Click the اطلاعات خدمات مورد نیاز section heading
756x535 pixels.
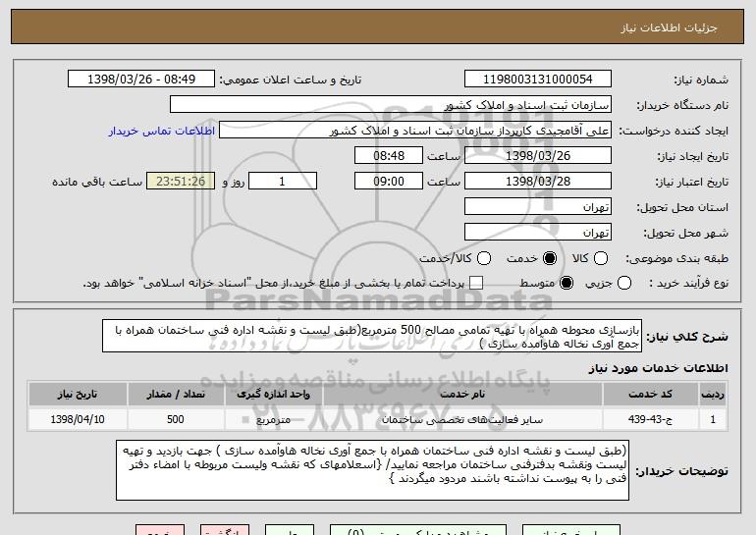658,368
